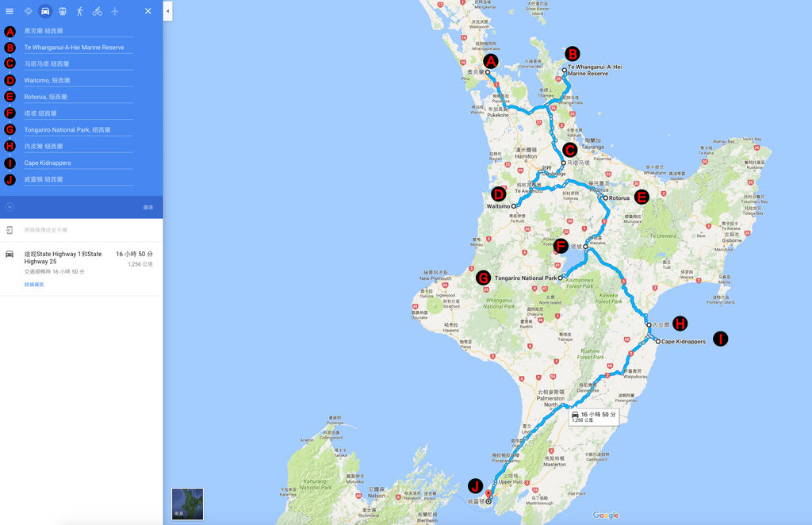Switch to satellite view thumbnail
Viewport: 812px width, 525px height.
187,504
